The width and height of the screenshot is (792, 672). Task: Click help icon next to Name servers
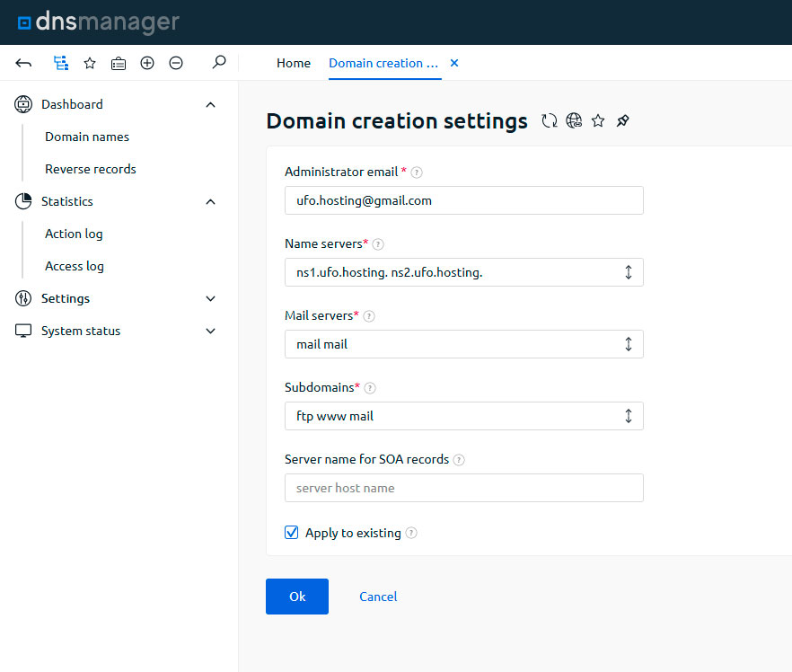378,244
